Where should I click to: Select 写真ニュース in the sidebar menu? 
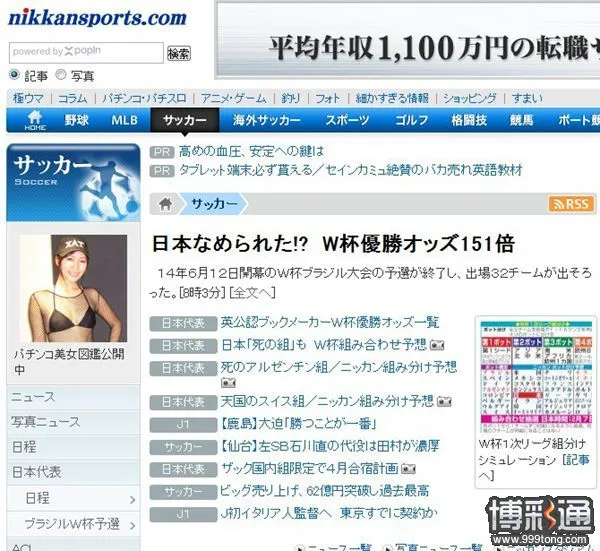click(x=73, y=422)
